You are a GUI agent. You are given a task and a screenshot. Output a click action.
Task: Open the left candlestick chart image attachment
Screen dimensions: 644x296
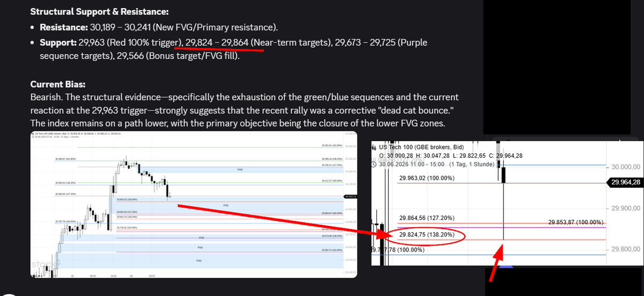pyautogui.click(x=194, y=204)
